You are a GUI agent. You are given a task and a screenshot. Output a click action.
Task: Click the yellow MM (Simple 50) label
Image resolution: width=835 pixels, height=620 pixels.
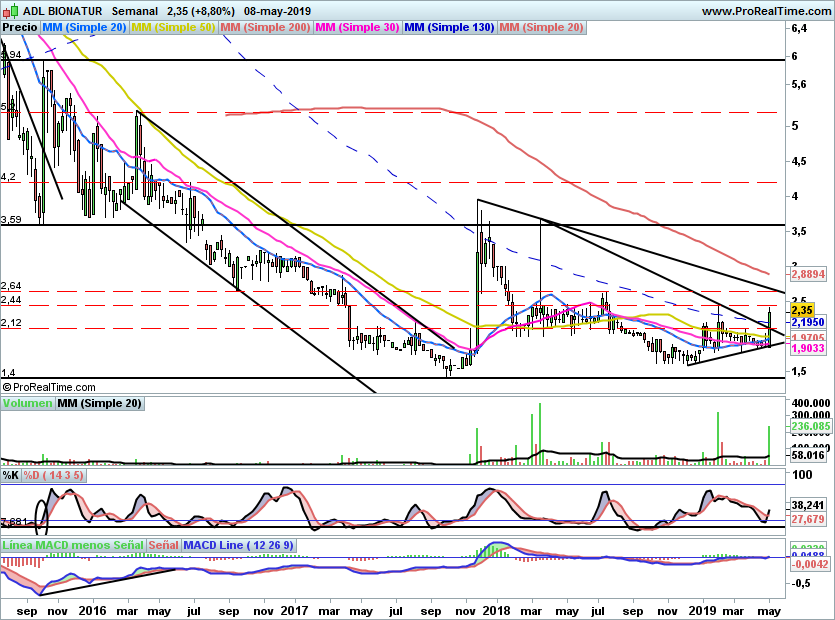click(173, 27)
